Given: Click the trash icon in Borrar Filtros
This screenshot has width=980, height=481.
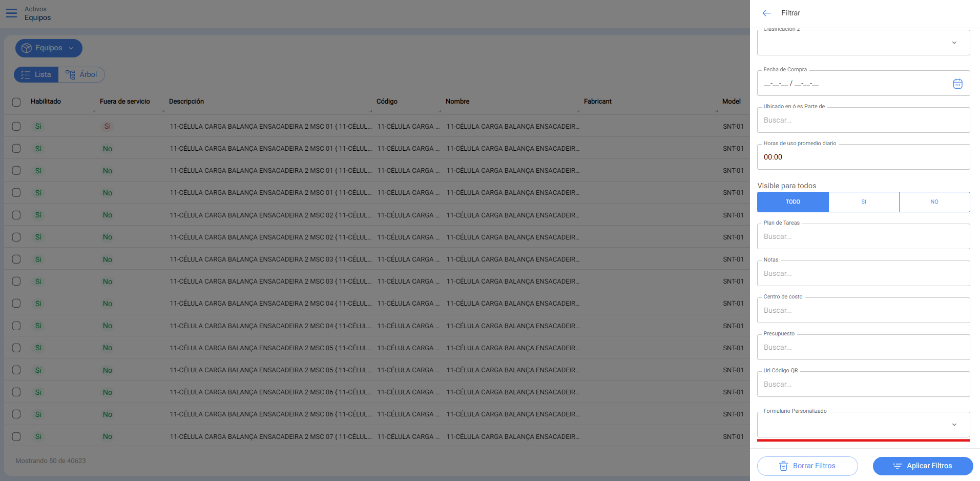Looking at the screenshot, I should click(x=783, y=466).
